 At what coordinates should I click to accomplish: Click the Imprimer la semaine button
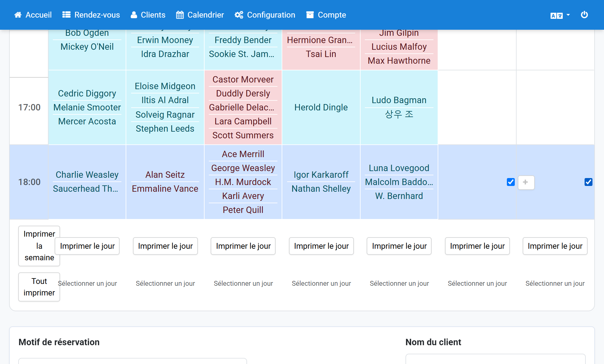[x=39, y=246]
